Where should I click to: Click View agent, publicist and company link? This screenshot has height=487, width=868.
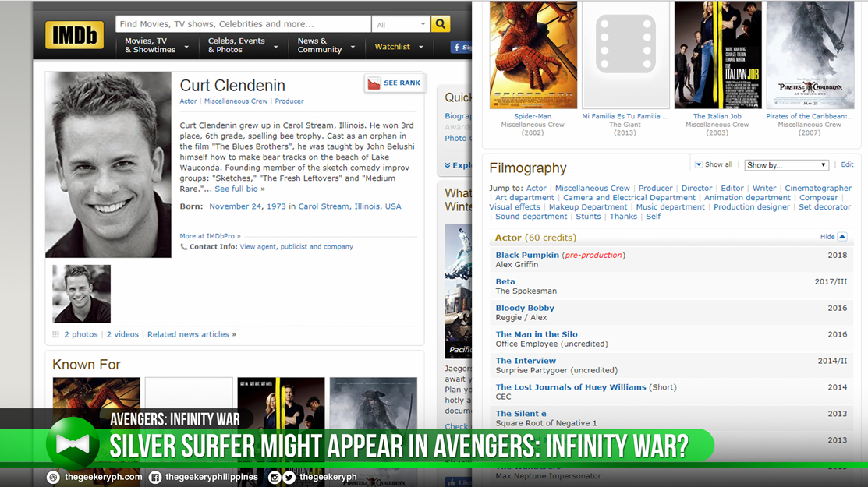pos(296,247)
